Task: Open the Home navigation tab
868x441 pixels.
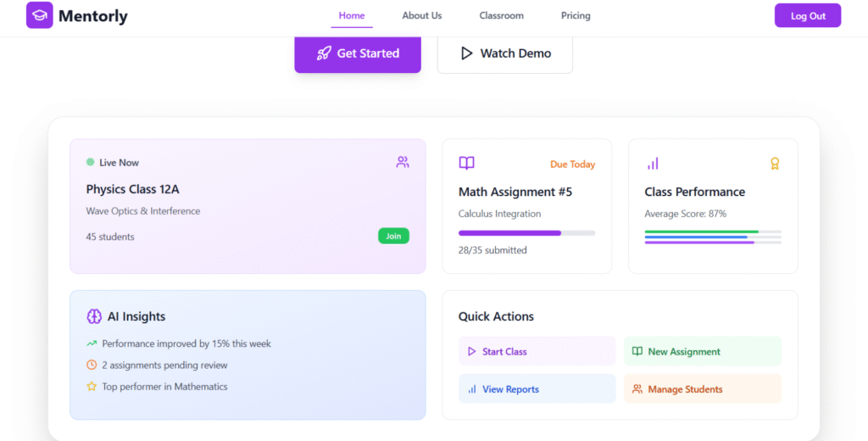Action: point(352,16)
